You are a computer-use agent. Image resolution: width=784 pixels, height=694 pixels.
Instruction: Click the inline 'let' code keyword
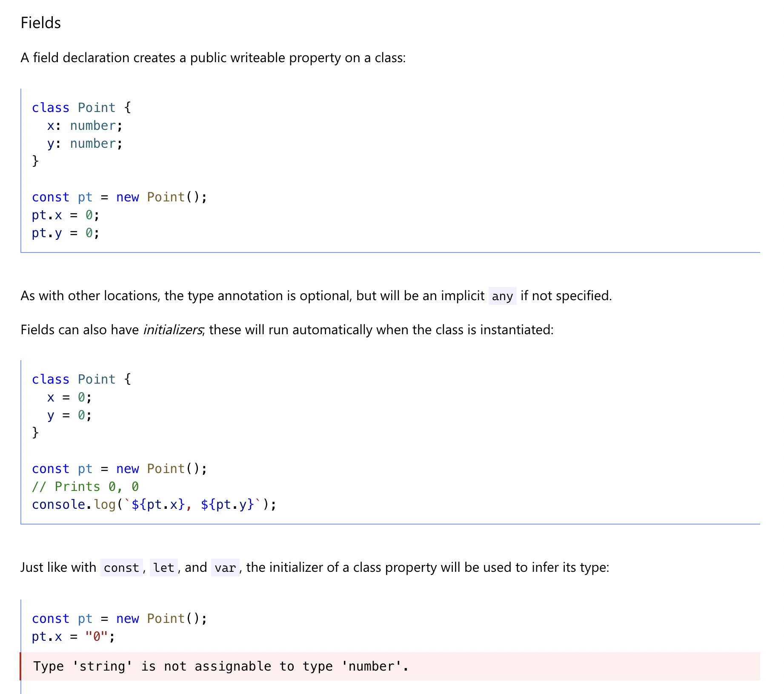(164, 568)
